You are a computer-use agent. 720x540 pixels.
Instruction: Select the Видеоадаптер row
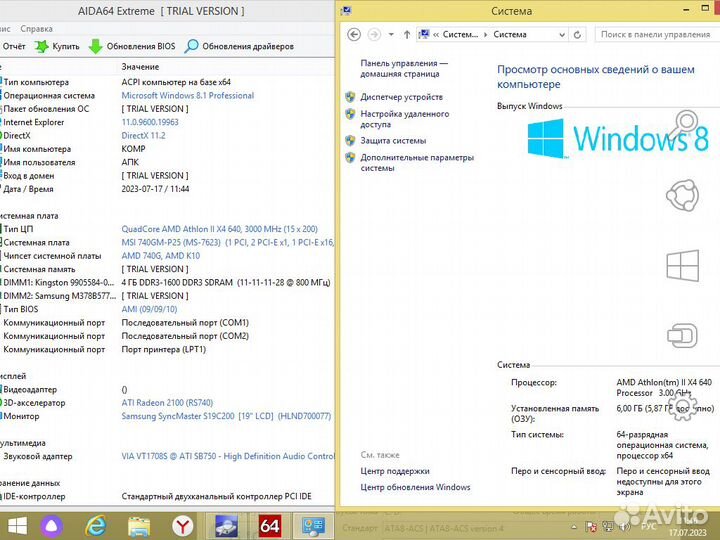(x=167, y=390)
